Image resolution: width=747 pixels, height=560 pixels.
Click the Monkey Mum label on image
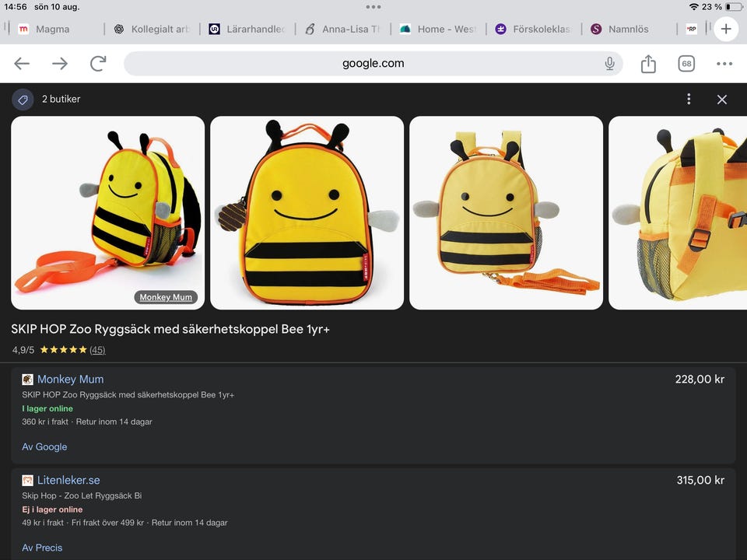click(166, 297)
